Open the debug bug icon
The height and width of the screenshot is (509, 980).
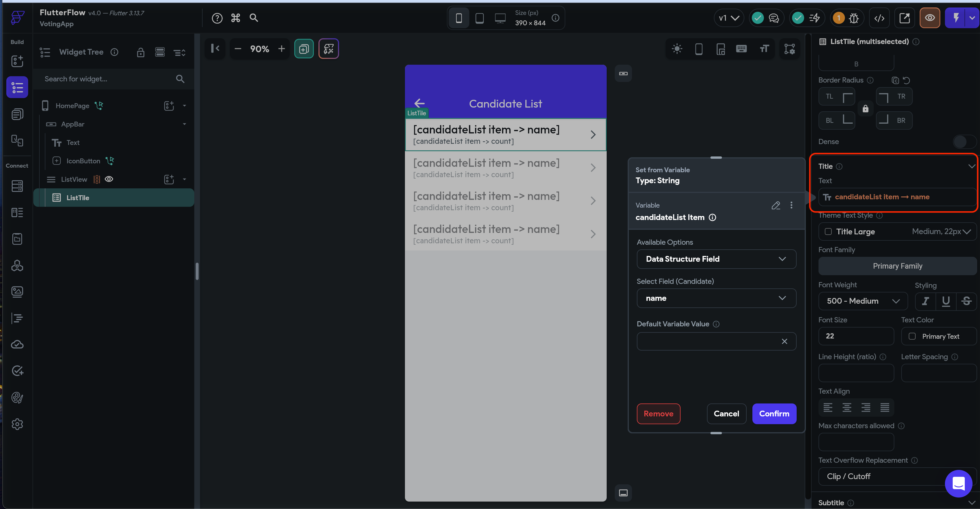854,18
